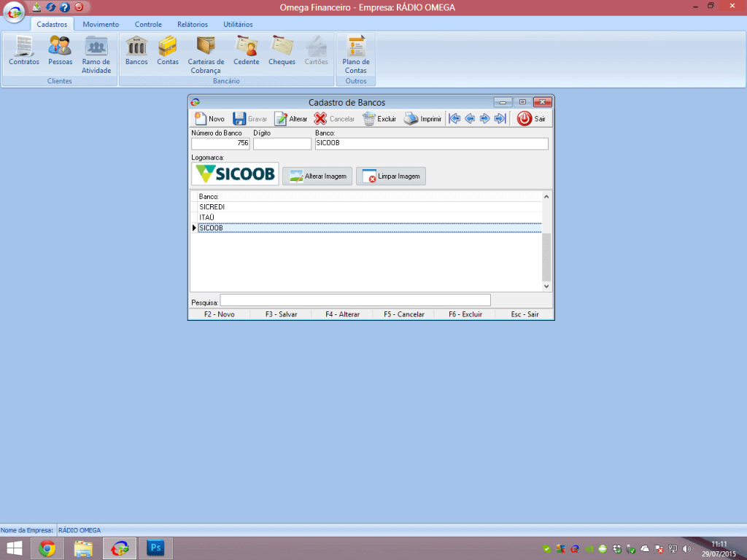The width and height of the screenshot is (747, 560).
Task: Open Plano de Contas
Action: (356, 55)
